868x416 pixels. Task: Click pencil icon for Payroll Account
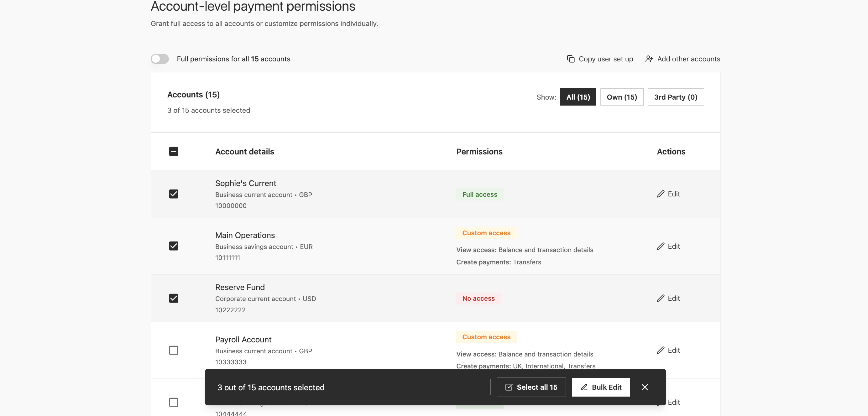[x=661, y=350]
